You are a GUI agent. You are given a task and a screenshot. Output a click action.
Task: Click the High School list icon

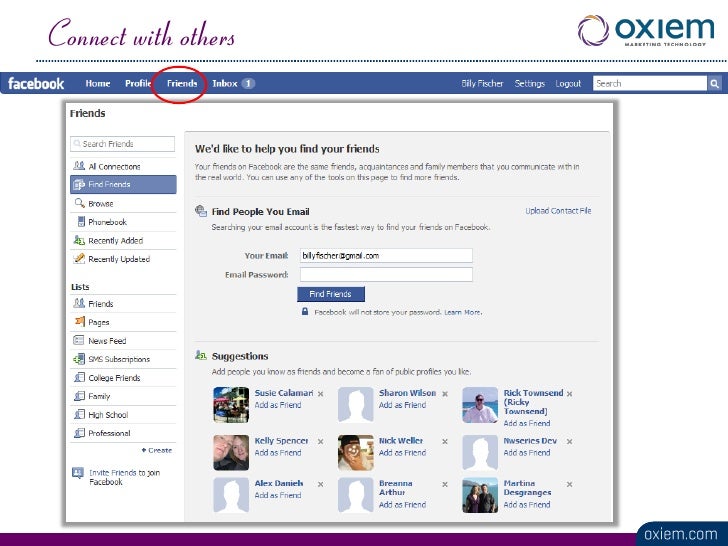point(79,414)
